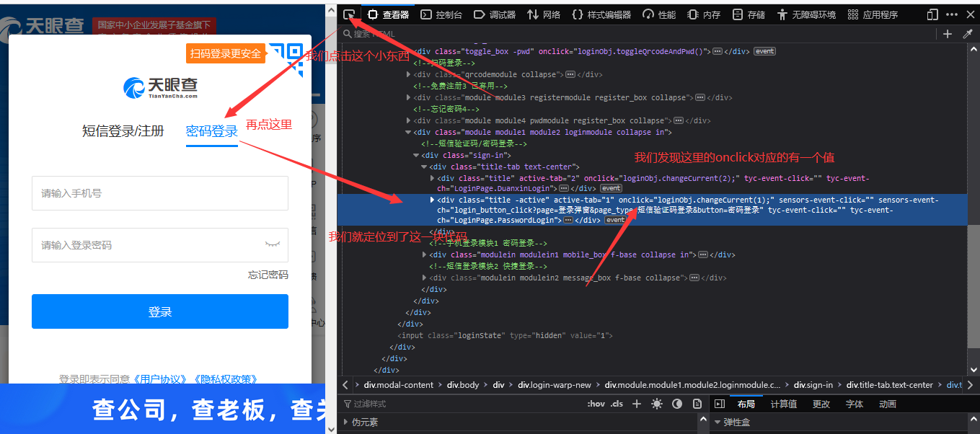This screenshot has height=434, width=980.
Task: Select the 动画 sidebar tab
Action: [x=888, y=404]
